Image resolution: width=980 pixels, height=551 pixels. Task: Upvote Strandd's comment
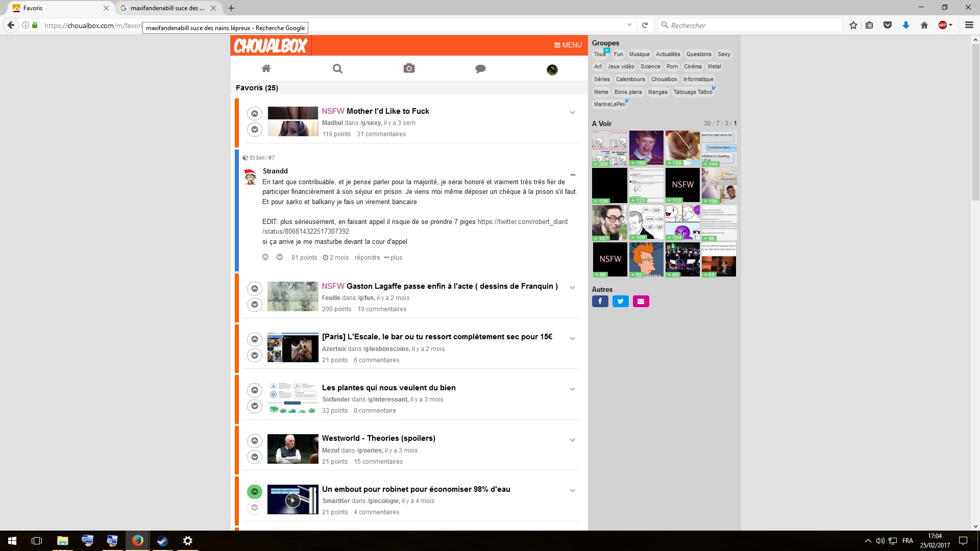265,257
